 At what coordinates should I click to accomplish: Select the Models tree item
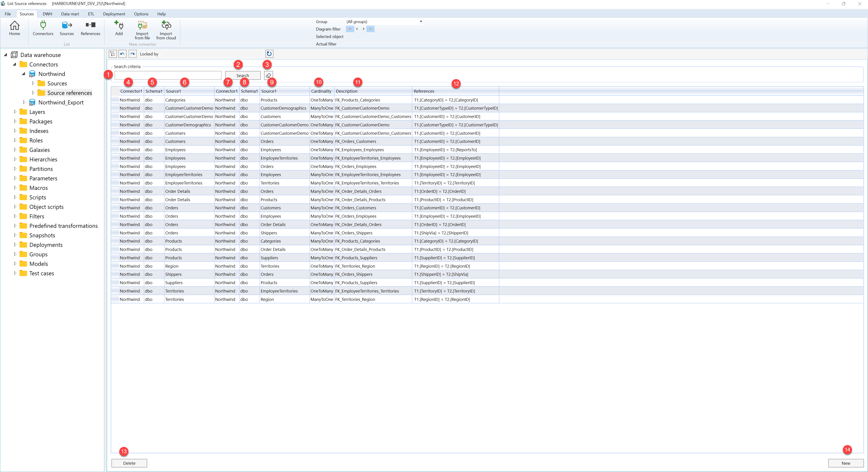tap(38, 264)
